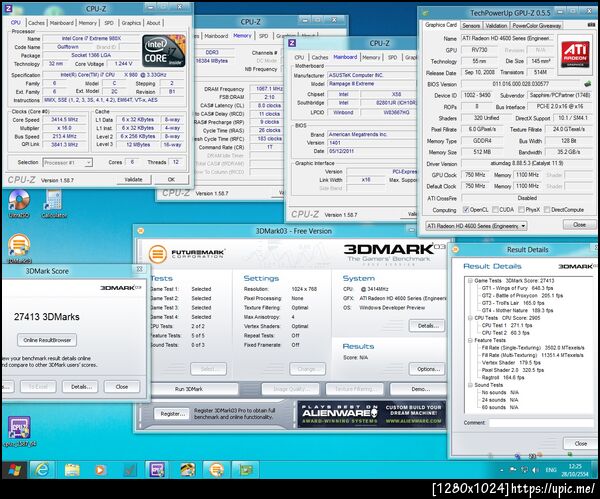Collapse the Feature Tests tree node
This screenshot has height=499, width=600.
click(470, 340)
